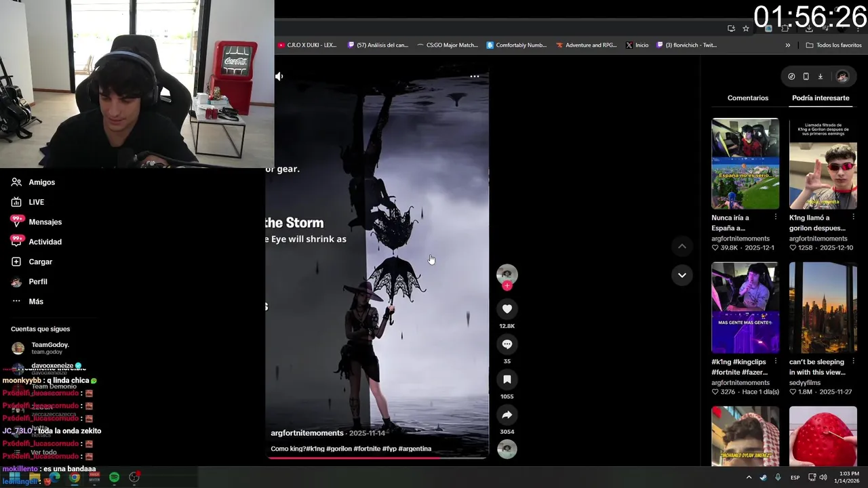The image size is (868, 488).
Task: Bookmark the video to favorites
Action: [507, 380]
